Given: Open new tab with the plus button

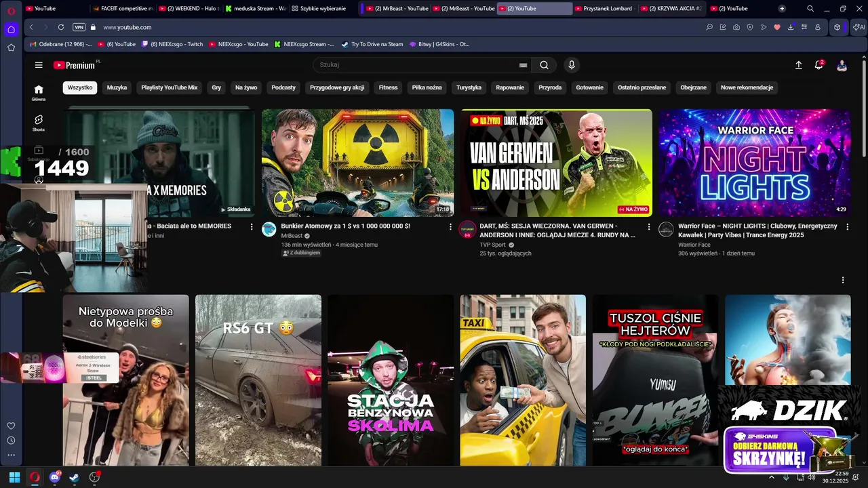Looking at the screenshot, I should 782,9.
